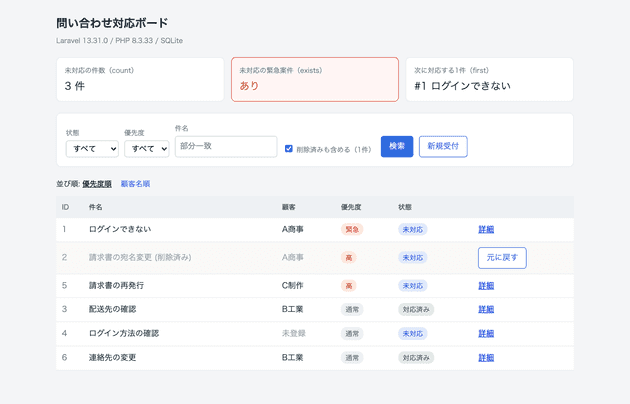Viewport: 630px width, 404px height.
Task: Uncheck the 削除済みも含める checkbox
Action: [288, 149]
